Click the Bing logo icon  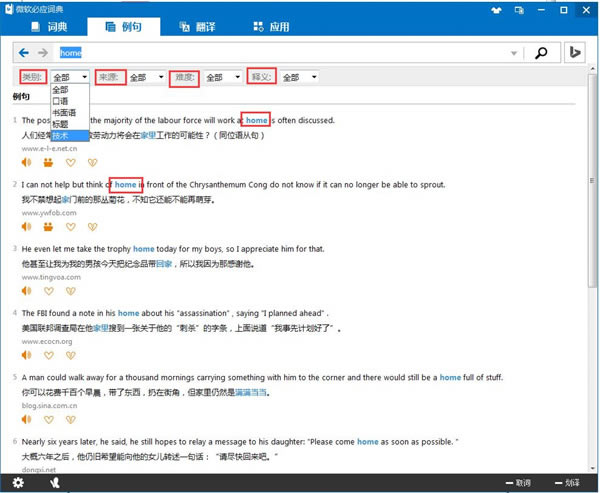(575, 52)
